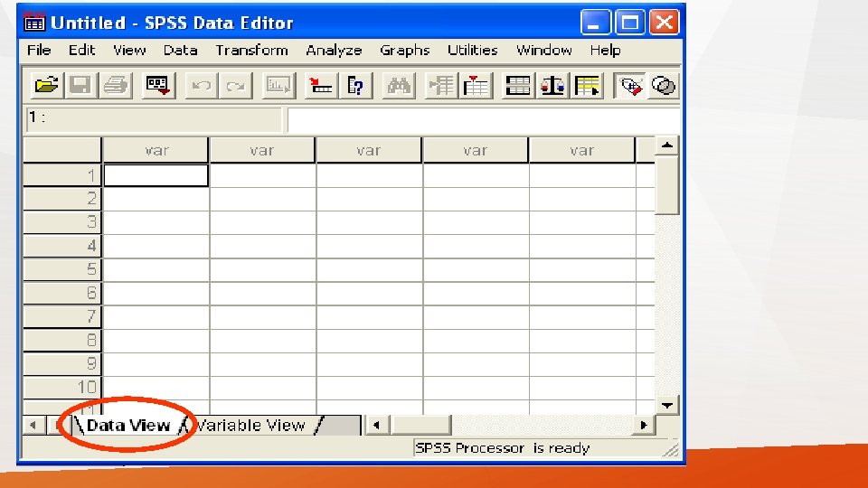Screen dimensions: 868x488
Task: Click the Undo arrow icon
Action: click(x=202, y=86)
